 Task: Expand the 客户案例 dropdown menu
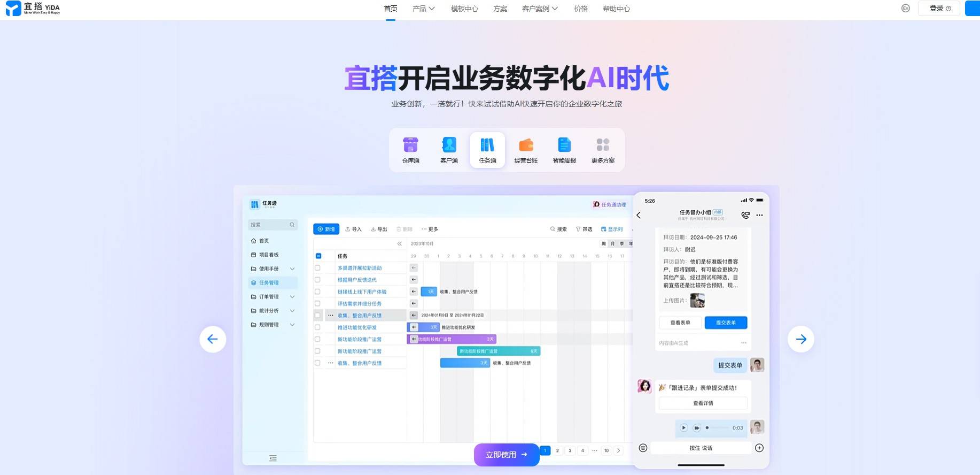click(x=540, y=9)
